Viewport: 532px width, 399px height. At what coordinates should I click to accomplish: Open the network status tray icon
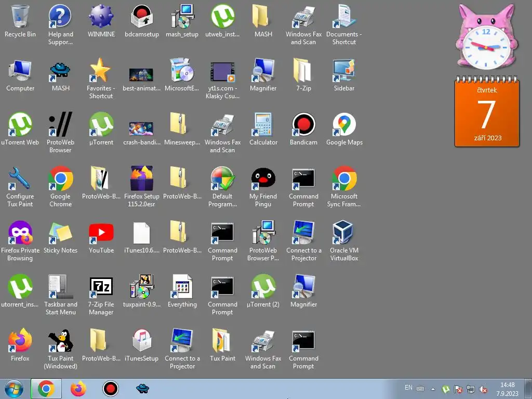(x=471, y=389)
